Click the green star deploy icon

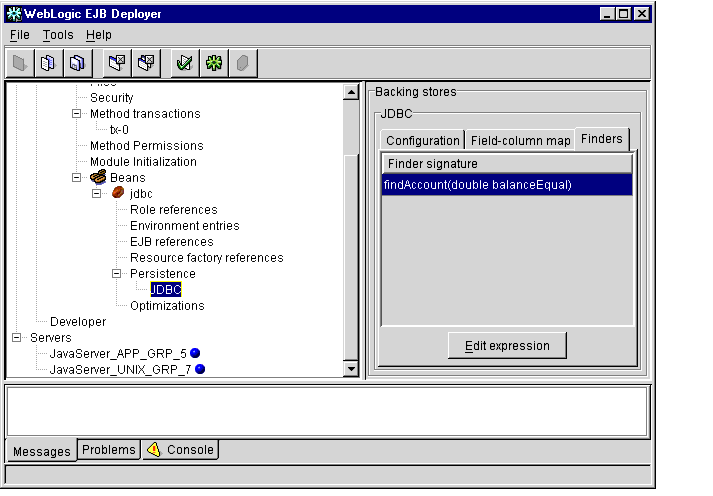[x=214, y=63]
